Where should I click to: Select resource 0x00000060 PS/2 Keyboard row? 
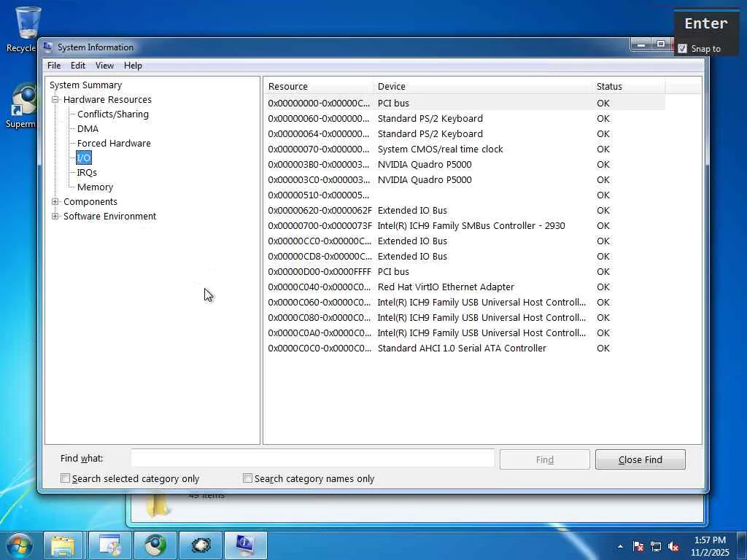(465, 119)
